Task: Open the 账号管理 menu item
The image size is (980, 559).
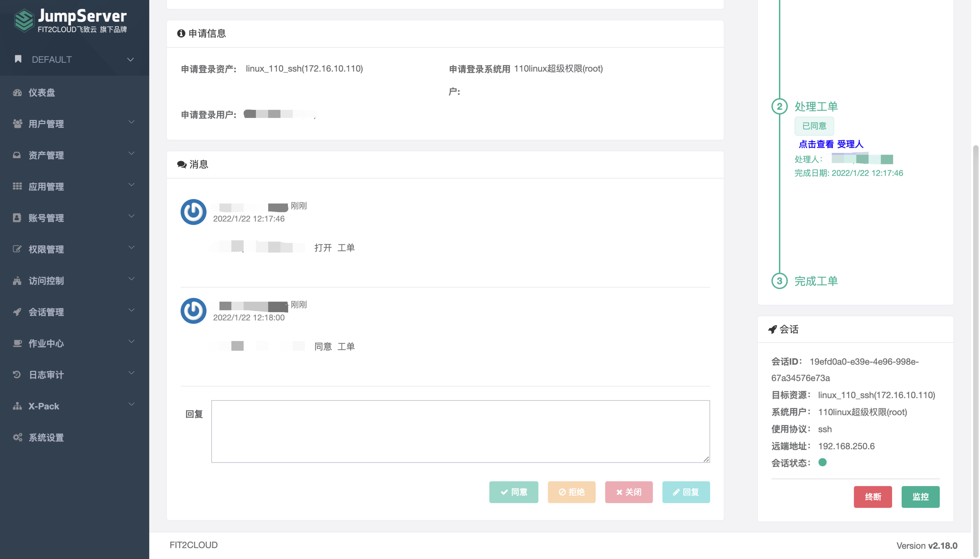Action: [x=46, y=218]
